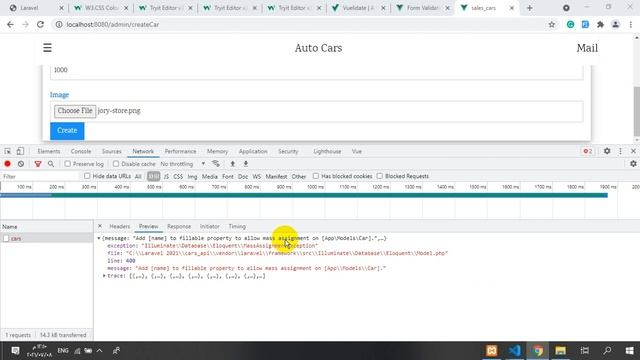640x360 pixels.
Task: Click ENG language indicator in taskbar
Action: pyautogui.click(x=63, y=351)
